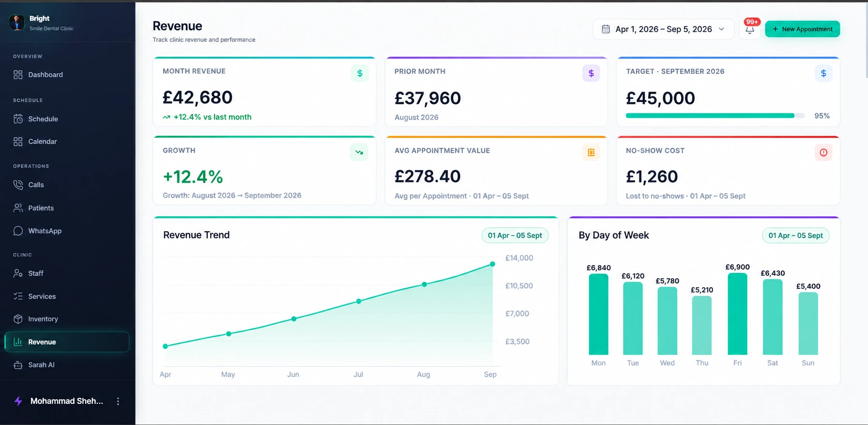Click the Schedule calendar-clock icon
Viewport: 868px width, 425px height.
18,119
